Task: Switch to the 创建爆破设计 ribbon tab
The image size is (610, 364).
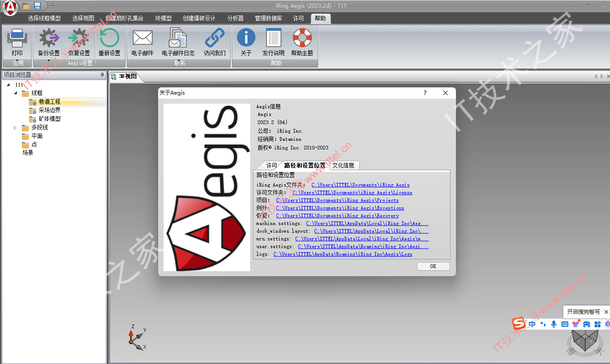Action: pyautogui.click(x=199, y=19)
